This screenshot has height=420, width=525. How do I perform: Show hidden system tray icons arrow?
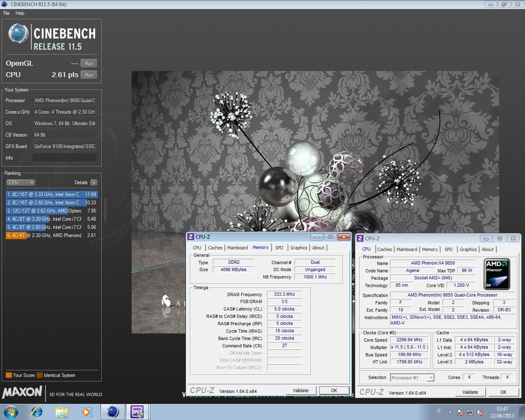(450, 412)
